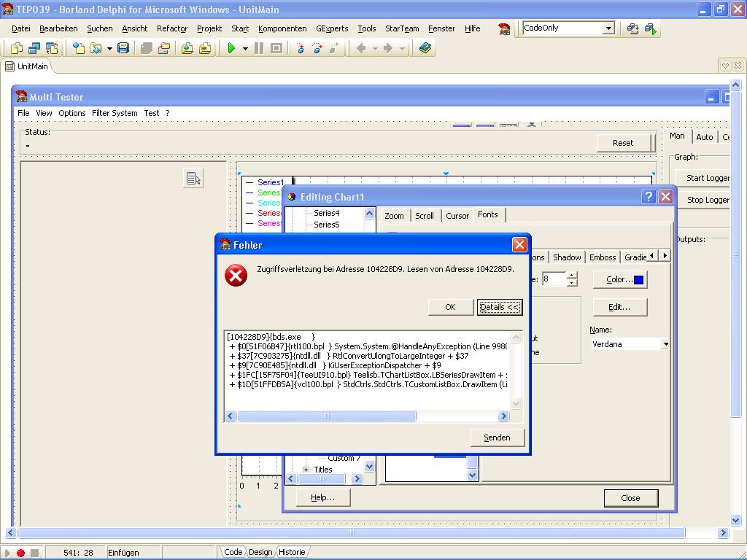747x560 pixels.
Task: Click Close in Editing Chart1 dialog
Action: coord(631,498)
